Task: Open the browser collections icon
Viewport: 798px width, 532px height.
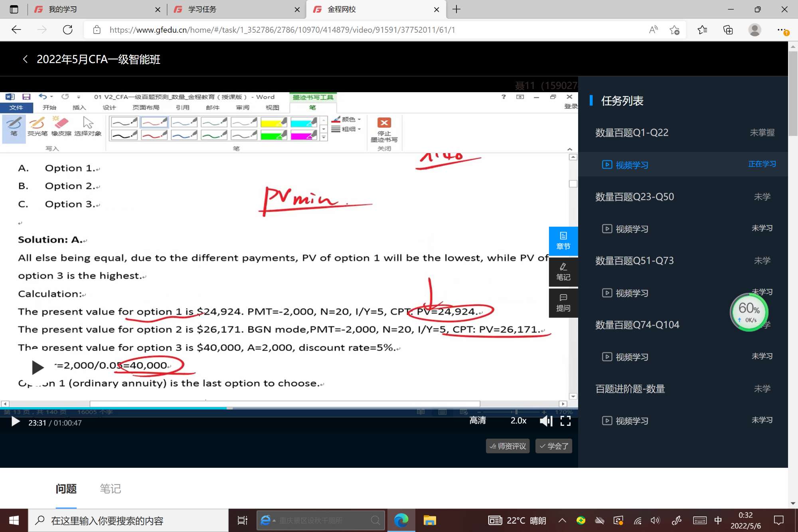Action: 728,30
